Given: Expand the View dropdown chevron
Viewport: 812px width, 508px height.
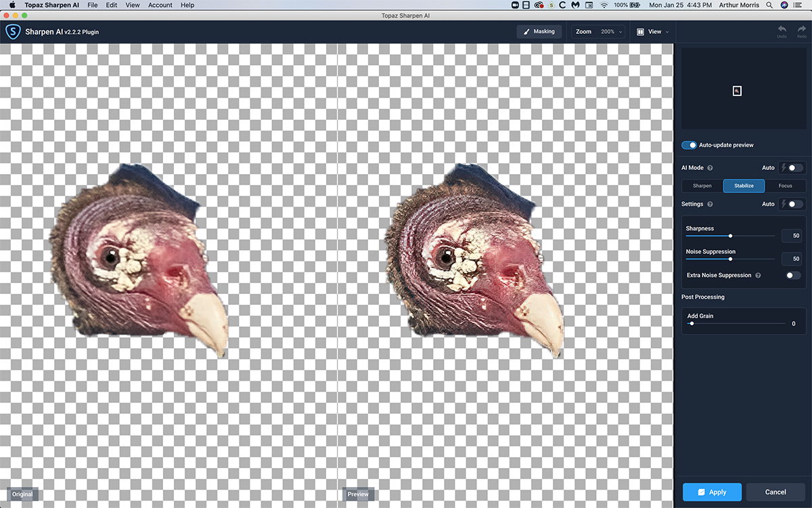Looking at the screenshot, I should (667, 32).
